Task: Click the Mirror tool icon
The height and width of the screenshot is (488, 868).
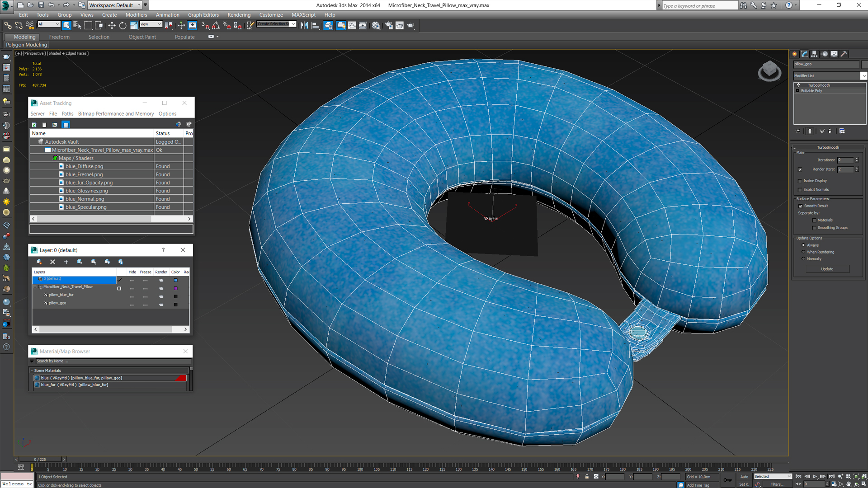Action: point(304,26)
